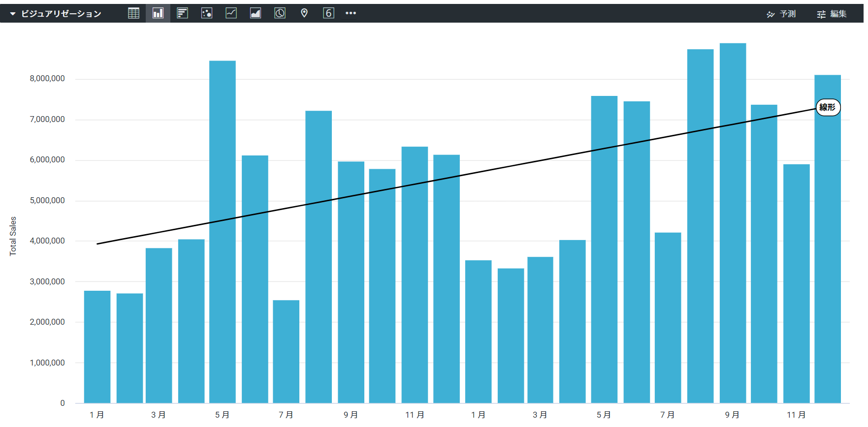Click the tallest bar at second 9月
Image resolution: width=868 pixels, height=427 pixels.
click(733, 221)
